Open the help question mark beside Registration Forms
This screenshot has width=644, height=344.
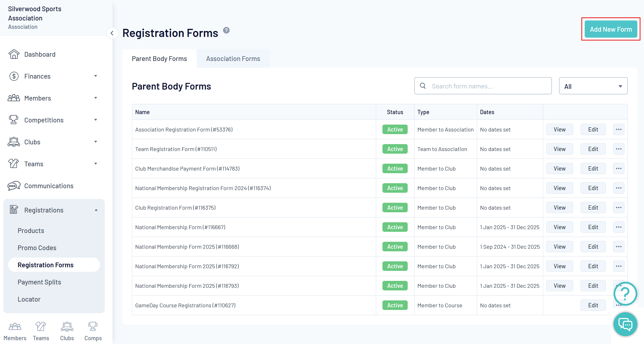click(x=226, y=30)
